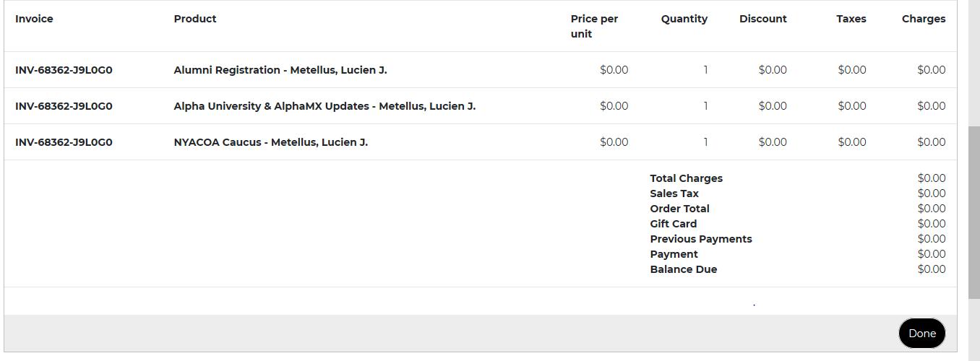Click the Previous Payments label
This screenshot has height=361, width=980.
tap(700, 239)
